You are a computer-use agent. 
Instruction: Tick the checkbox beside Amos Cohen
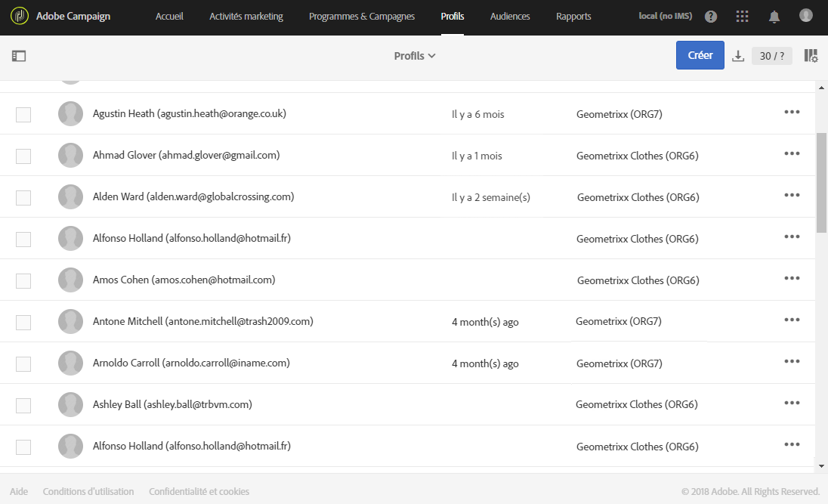click(x=23, y=280)
